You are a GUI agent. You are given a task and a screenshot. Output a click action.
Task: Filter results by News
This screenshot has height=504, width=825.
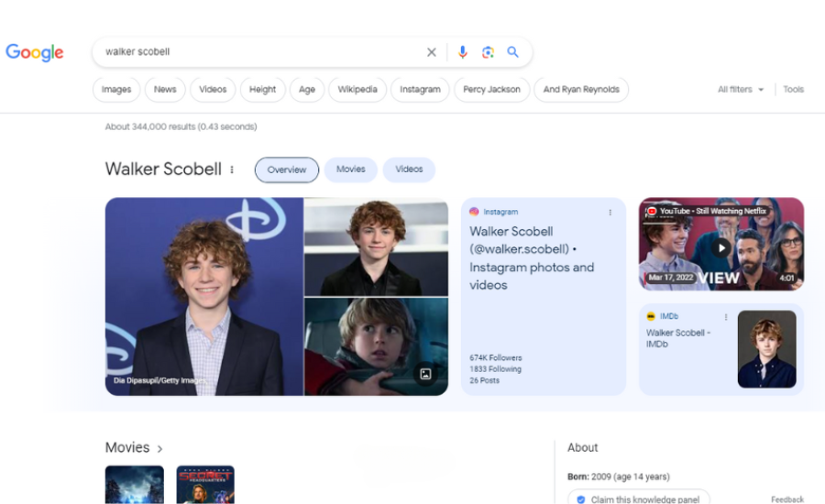coord(165,90)
